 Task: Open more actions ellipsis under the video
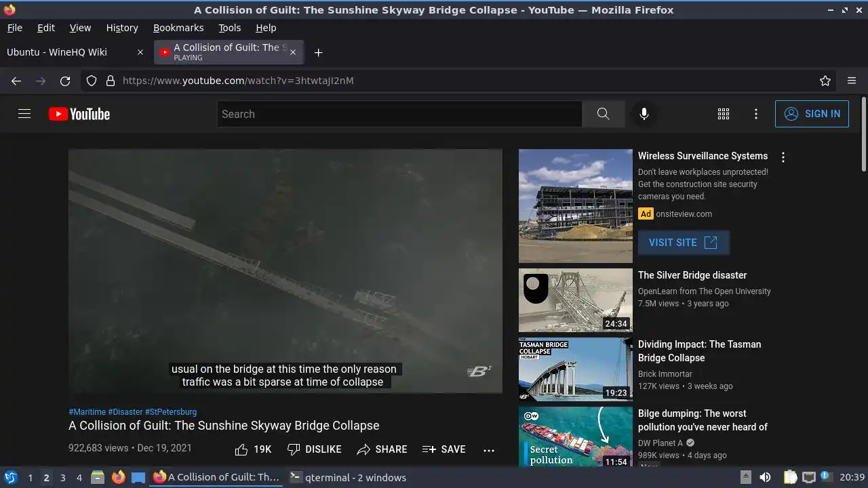coord(489,449)
